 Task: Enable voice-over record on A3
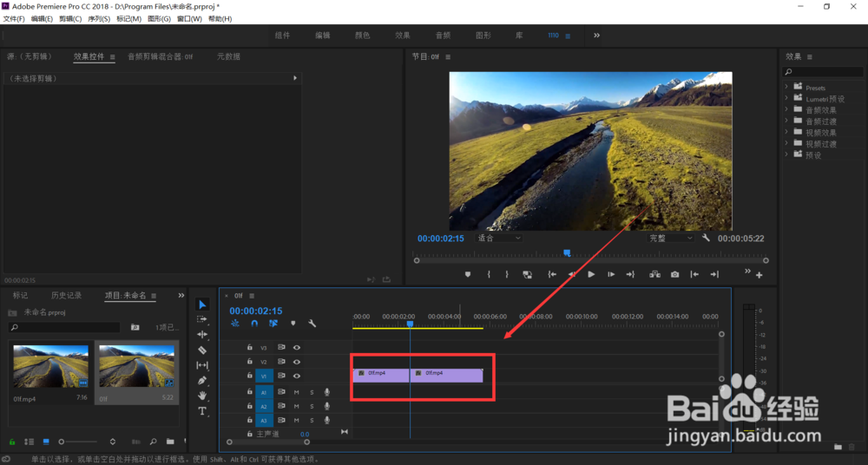(327, 420)
